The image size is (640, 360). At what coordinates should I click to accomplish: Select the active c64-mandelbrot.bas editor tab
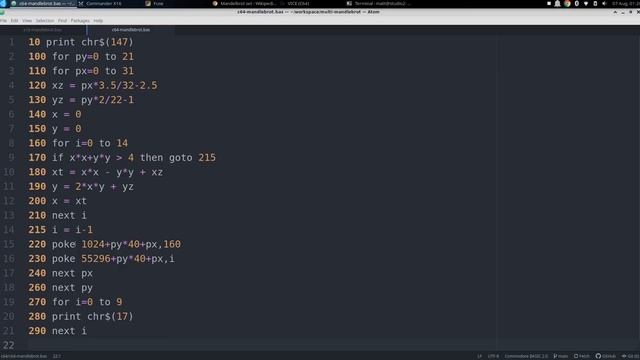(131, 30)
